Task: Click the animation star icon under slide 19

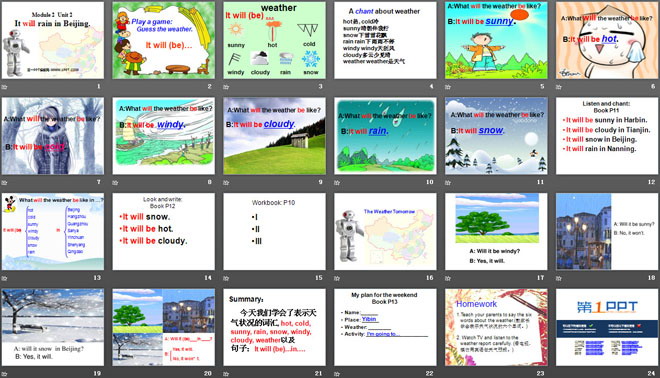Action: click(5, 373)
